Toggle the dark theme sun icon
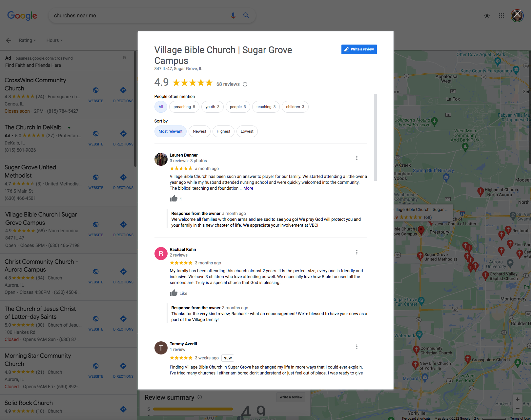The width and height of the screenshot is (531, 420). 487,16
